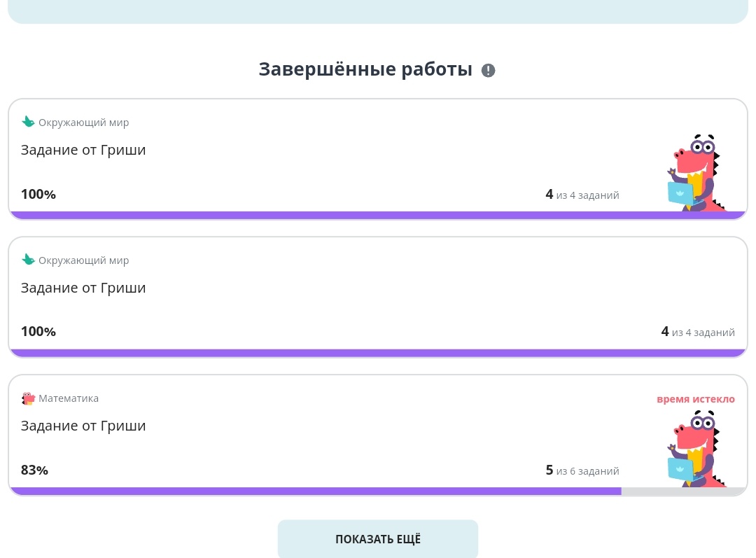Open Математика Задание от Гриши title
The width and height of the screenshot is (756, 558).
83,426
